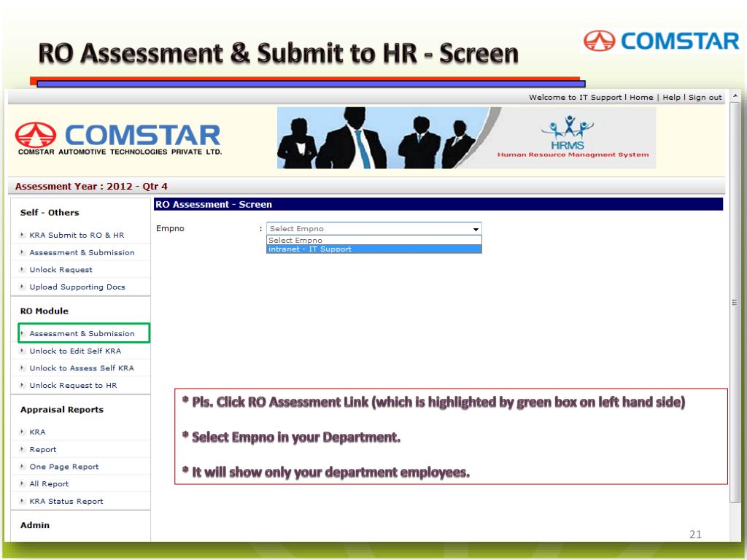Open the Home link in top bar
The width and height of the screenshot is (747, 560).
(641, 97)
